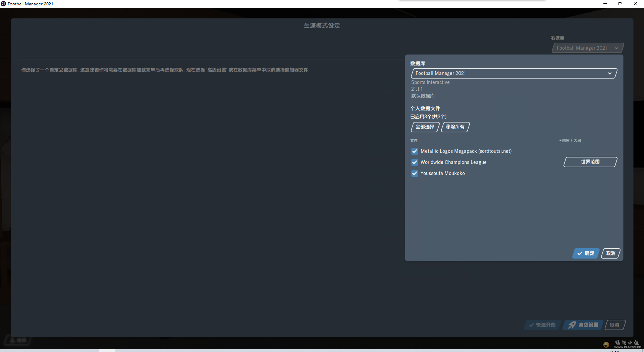Click the bottom-right 取消 cancel button

[615, 325]
